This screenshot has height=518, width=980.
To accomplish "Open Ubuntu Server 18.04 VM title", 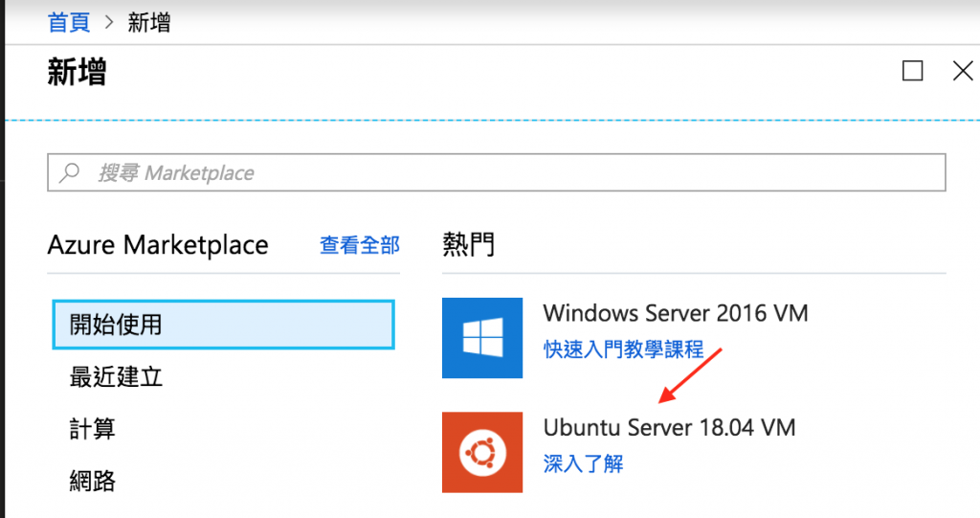I will [669, 428].
